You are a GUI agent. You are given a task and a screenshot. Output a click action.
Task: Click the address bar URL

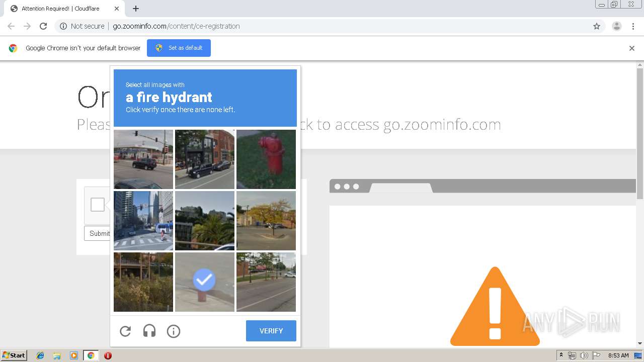[x=176, y=26]
